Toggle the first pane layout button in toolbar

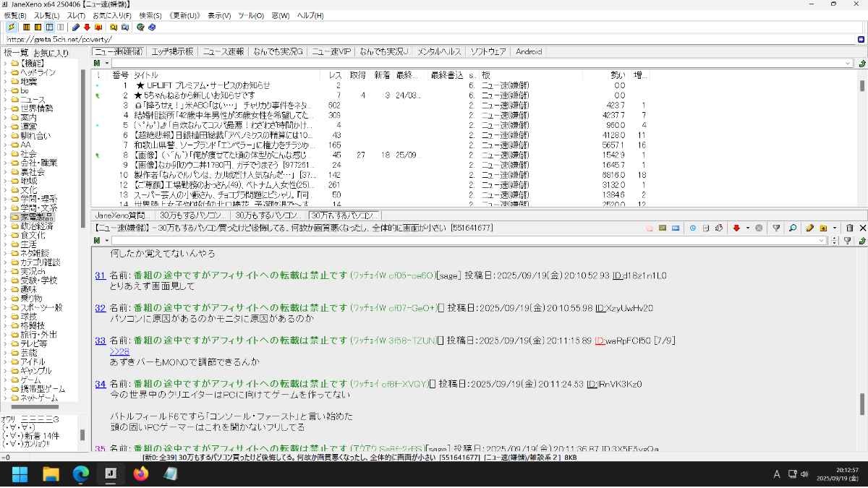(x=26, y=27)
